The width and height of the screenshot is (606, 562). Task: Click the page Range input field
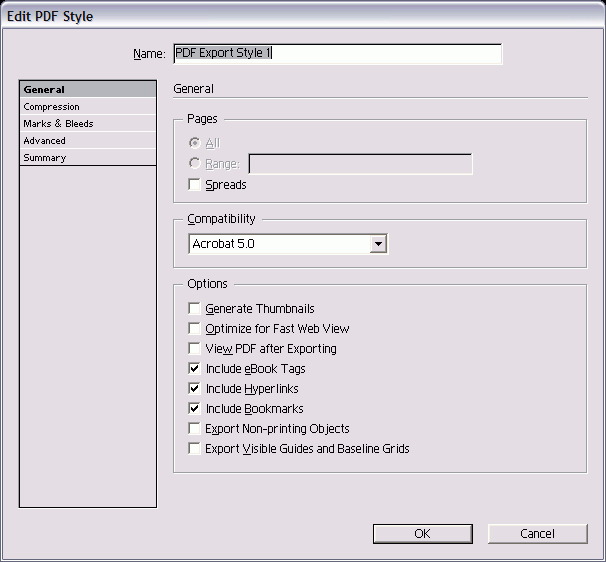tap(360, 164)
